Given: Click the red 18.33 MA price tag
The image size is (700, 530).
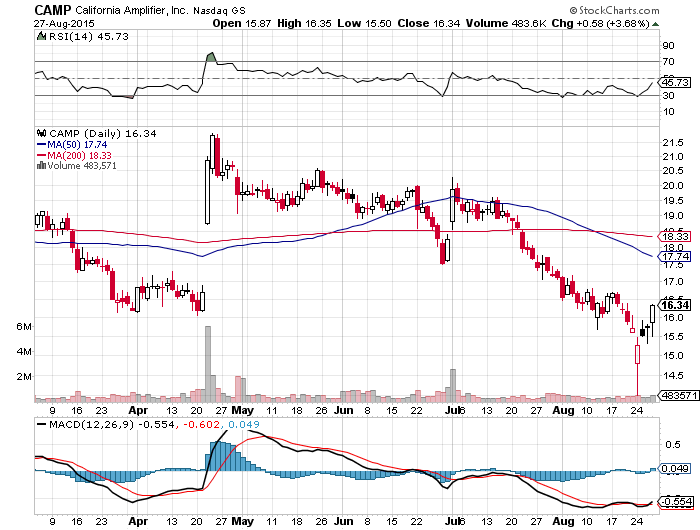Looking at the screenshot, I should (x=675, y=236).
